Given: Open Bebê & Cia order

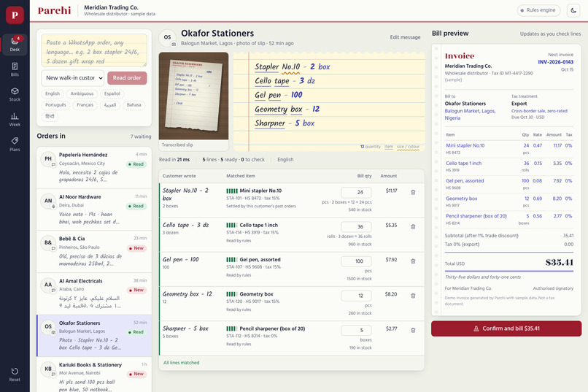Looking at the screenshot, I should (94, 251).
